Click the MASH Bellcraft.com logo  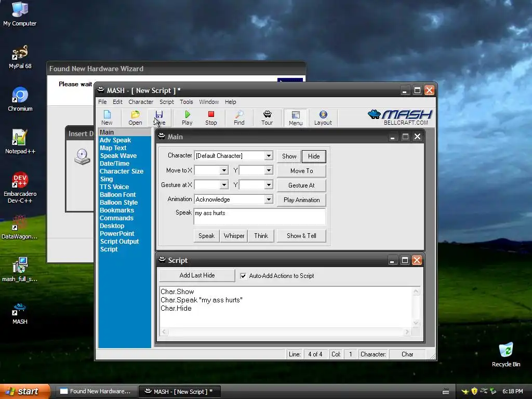point(400,117)
